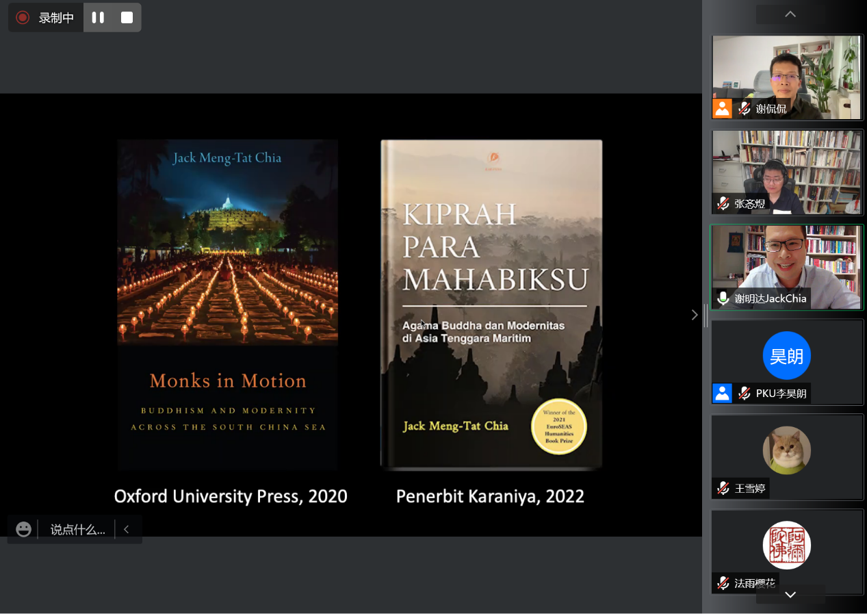Click PKU李昊朗's muted microphone icon
Screen dimensions: 867x616
click(x=745, y=394)
